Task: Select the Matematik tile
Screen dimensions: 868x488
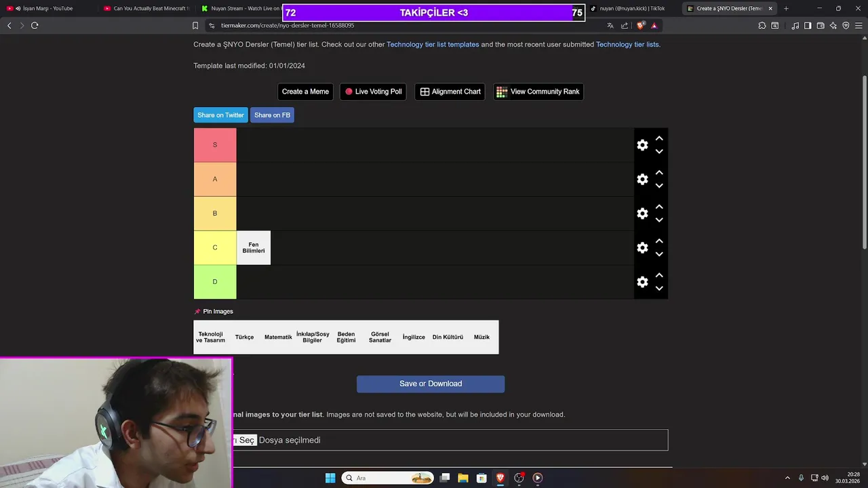Action: [x=278, y=337]
